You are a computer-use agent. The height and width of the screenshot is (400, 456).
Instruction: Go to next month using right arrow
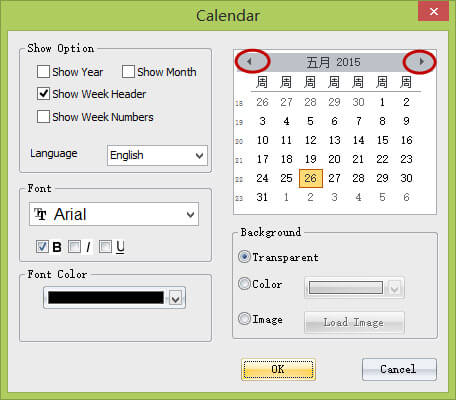pyautogui.click(x=421, y=62)
